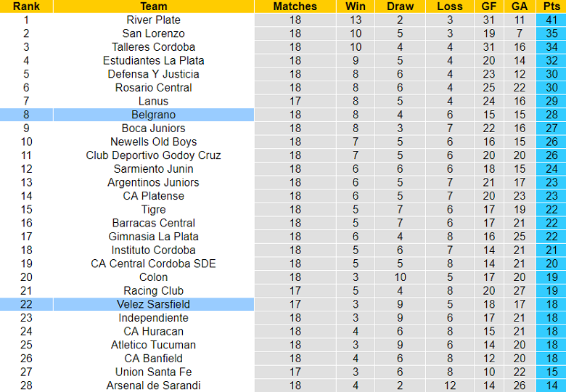
Task: Click River Plate's 41 points cell
Action: (551, 20)
